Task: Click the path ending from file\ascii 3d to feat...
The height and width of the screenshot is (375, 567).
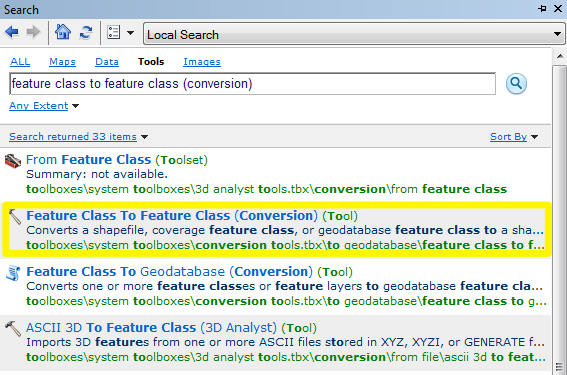Action: pos(286,357)
